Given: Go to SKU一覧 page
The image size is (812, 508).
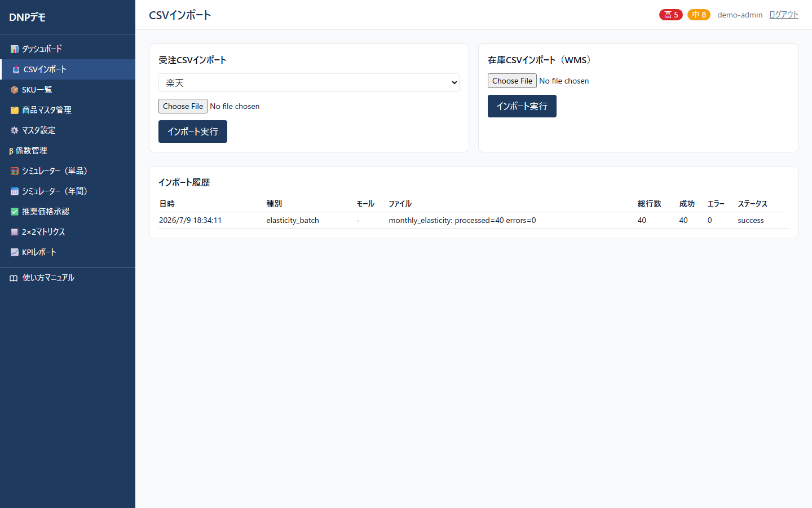Looking at the screenshot, I should tap(68, 90).
